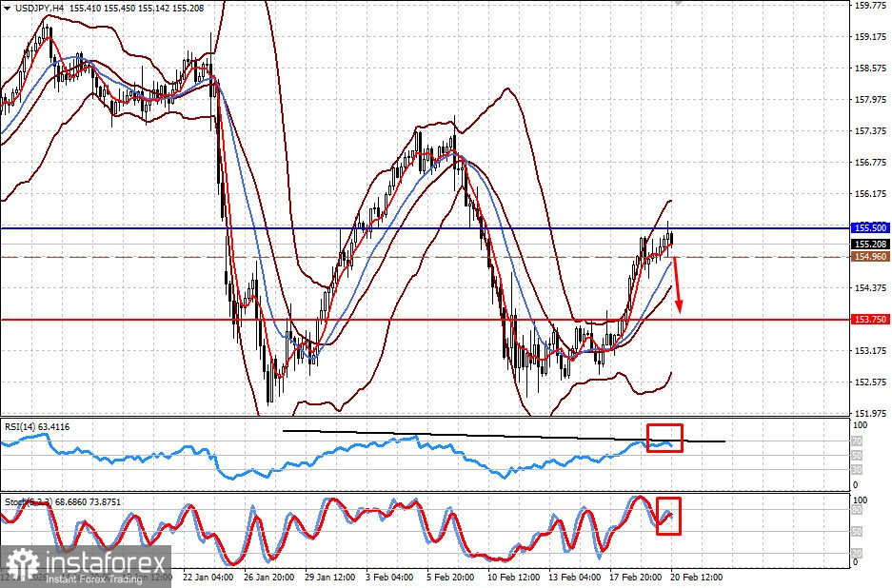Open the USDJPY,H4 chart title dropdown arrow

(7, 9)
